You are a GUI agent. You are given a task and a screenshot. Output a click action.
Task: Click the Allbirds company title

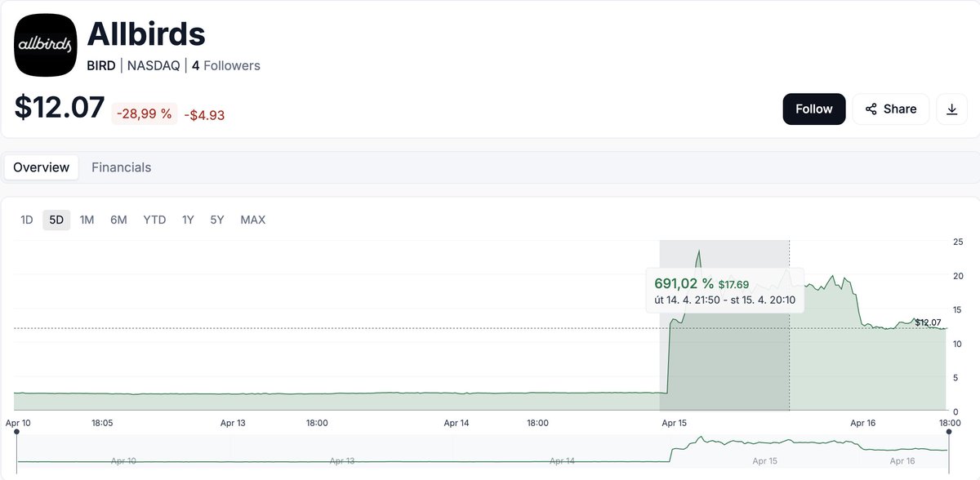pyautogui.click(x=146, y=33)
